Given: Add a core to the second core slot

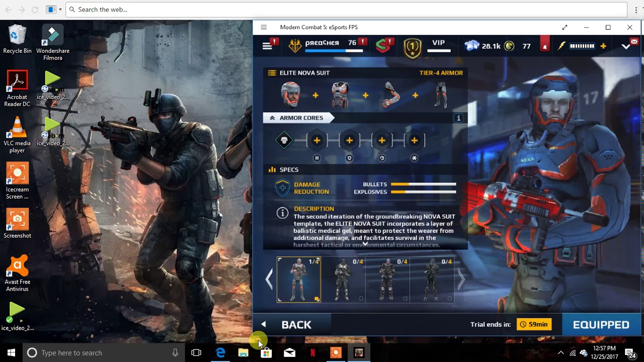Looking at the screenshot, I should [x=317, y=140].
